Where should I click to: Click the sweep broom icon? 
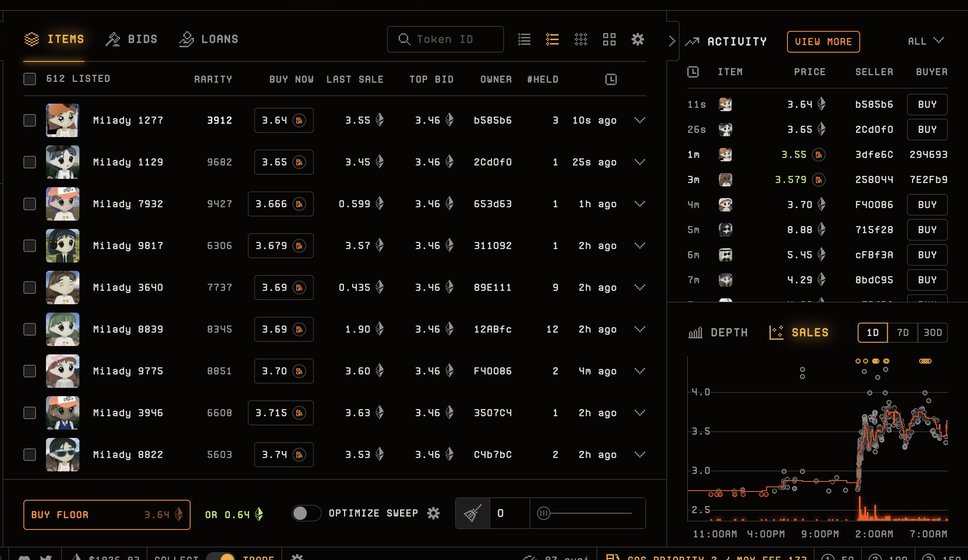pos(473,513)
